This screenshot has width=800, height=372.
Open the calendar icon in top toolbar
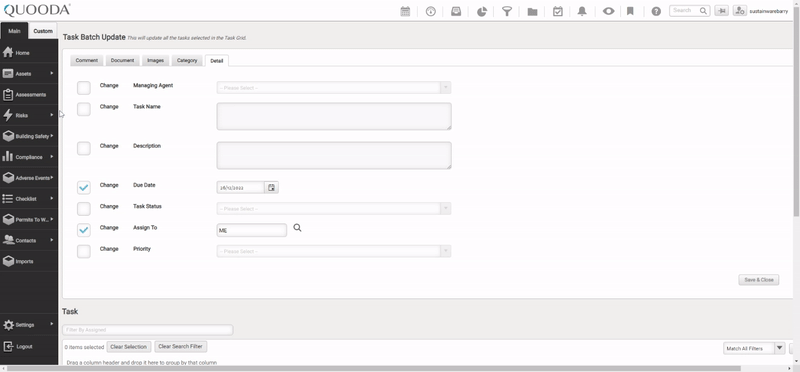405,11
